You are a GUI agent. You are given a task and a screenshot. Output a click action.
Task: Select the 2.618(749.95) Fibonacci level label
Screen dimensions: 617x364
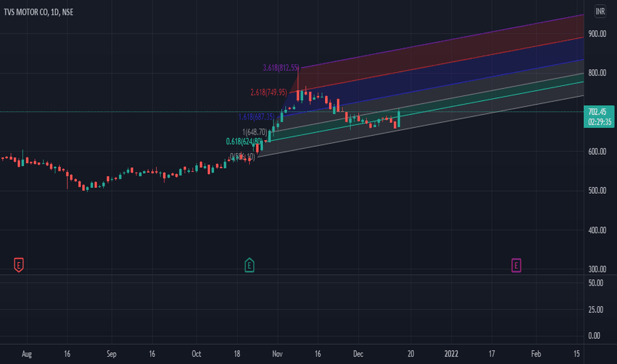point(269,93)
